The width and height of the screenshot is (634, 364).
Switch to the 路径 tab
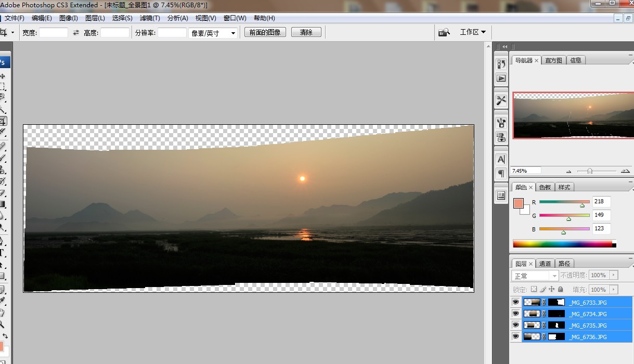pyautogui.click(x=564, y=264)
